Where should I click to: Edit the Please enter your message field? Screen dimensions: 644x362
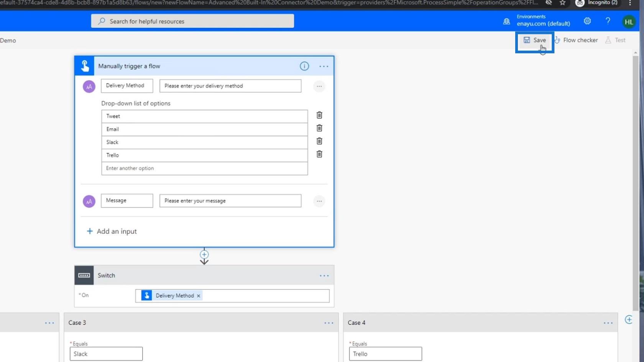(230, 201)
